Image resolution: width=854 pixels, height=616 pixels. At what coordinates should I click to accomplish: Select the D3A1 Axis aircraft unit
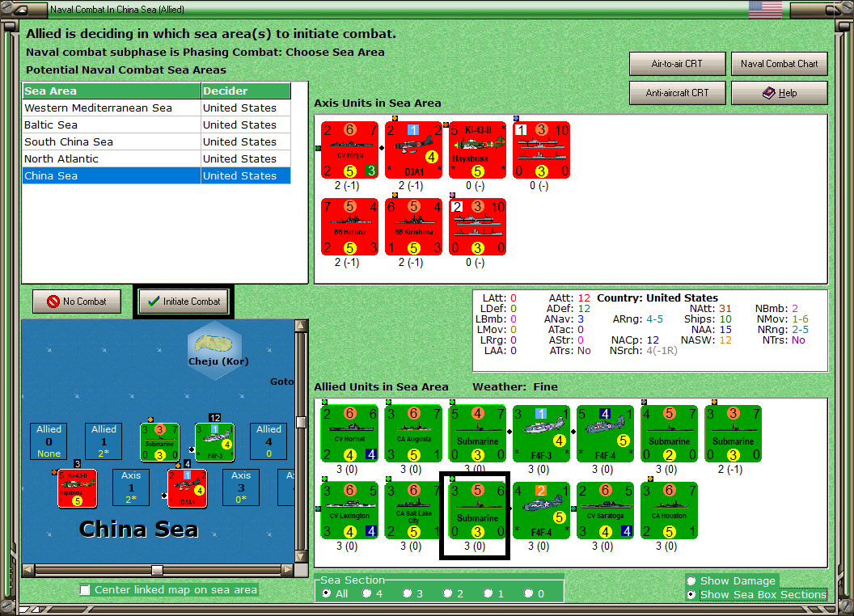point(413,150)
